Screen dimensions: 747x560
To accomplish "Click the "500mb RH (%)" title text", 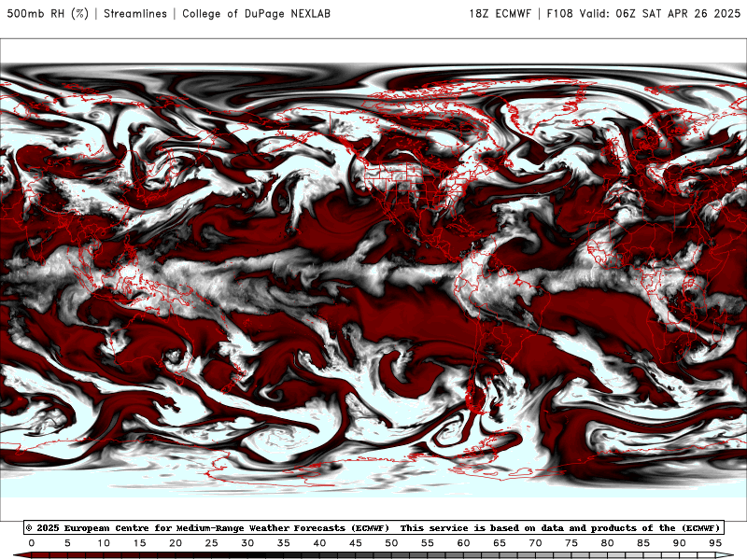I will pos(48,13).
